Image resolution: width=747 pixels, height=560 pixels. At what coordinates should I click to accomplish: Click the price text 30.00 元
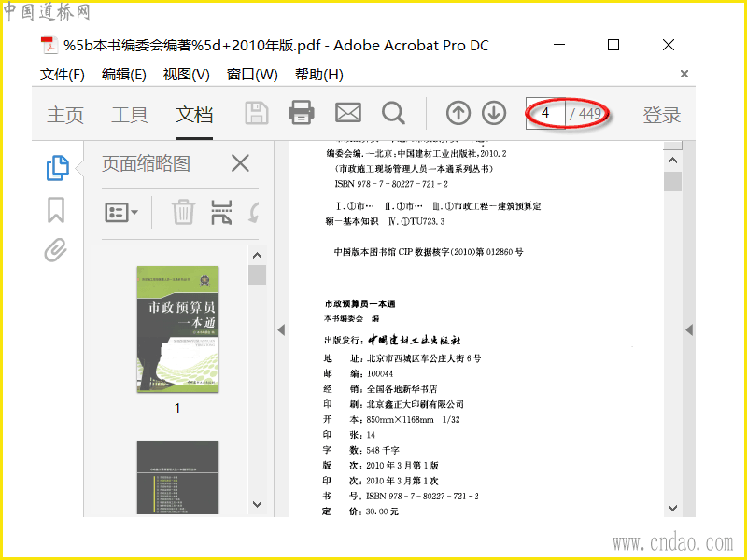click(x=382, y=511)
